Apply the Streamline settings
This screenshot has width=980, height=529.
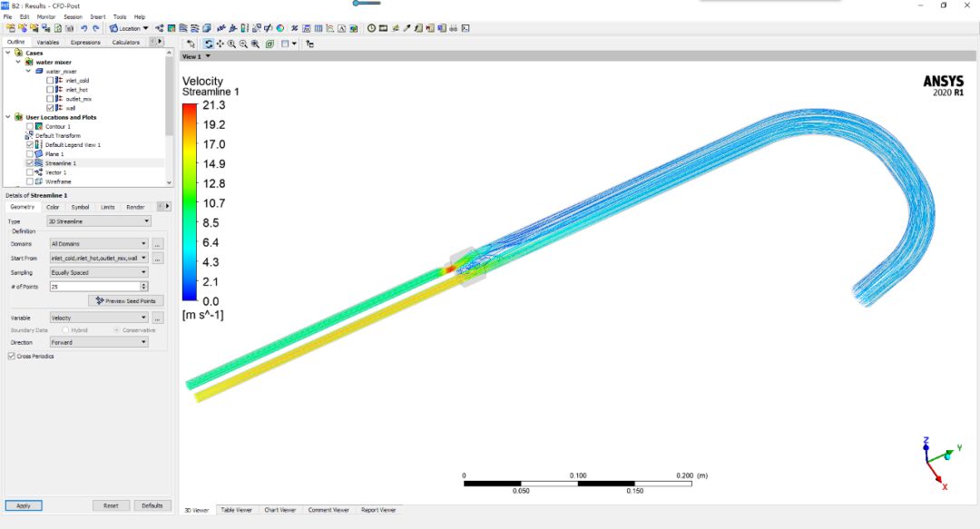click(x=24, y=505)
